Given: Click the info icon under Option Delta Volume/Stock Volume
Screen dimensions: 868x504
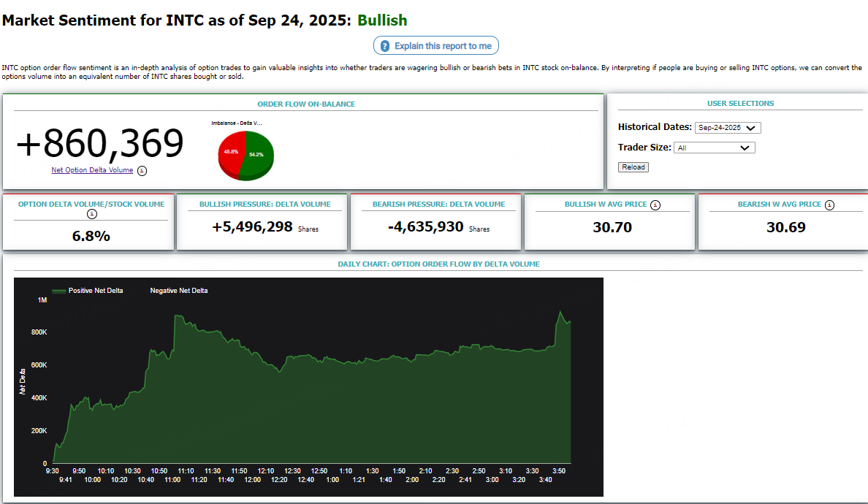Looking at the screenshot, I should pyautogui.click(x=92, y=214).
